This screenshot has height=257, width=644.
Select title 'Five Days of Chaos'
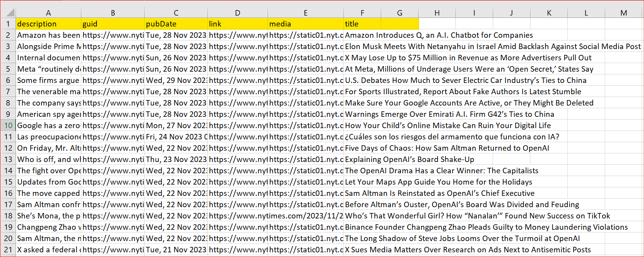coord(447,148)
